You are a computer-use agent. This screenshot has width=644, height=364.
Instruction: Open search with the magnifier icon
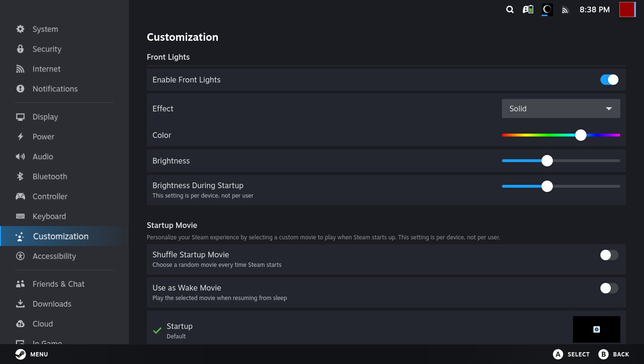(510, 9)
